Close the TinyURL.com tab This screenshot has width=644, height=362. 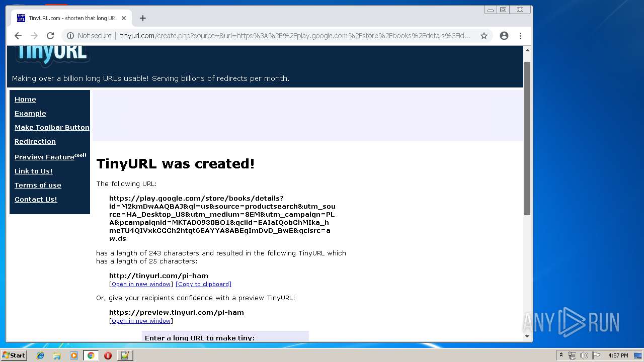(x=124, y=18)
